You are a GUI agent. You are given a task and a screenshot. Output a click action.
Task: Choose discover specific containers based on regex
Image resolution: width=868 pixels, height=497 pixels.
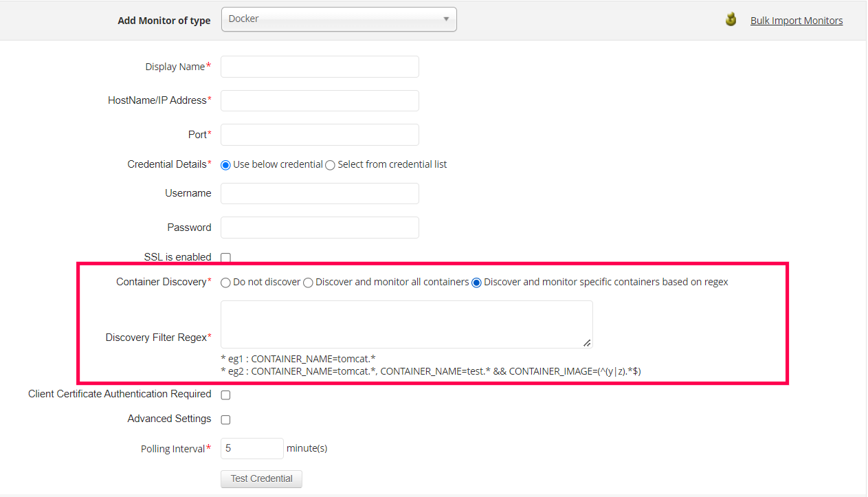(476, 282)
